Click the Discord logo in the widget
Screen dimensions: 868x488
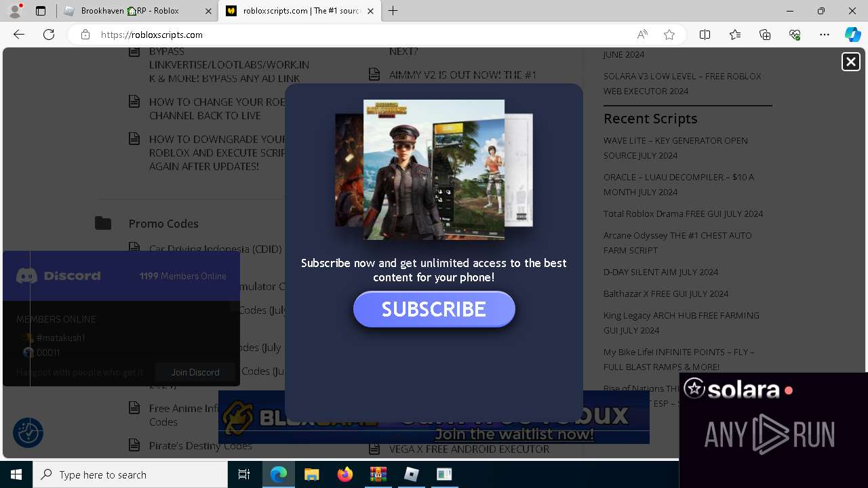(x=58, y=276)
